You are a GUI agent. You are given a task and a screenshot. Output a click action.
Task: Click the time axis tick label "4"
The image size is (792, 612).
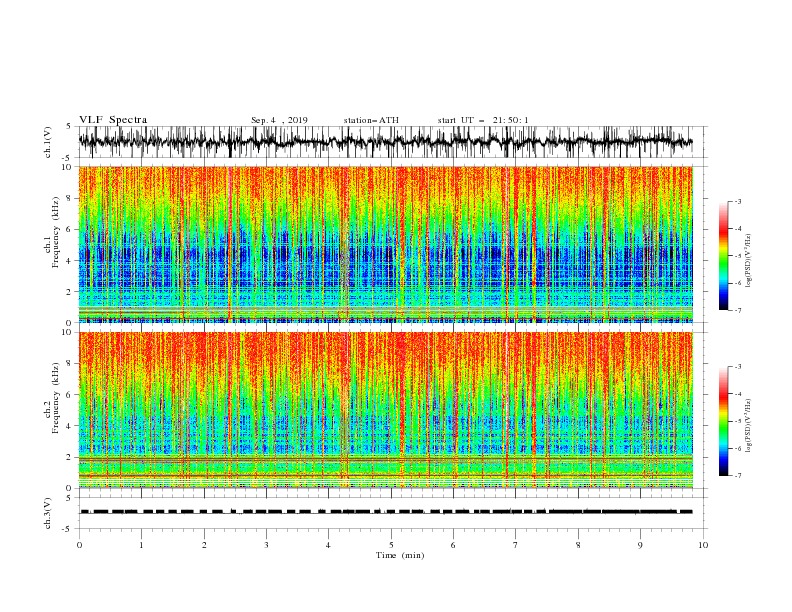pyautogui.click(x=329, y=545)
